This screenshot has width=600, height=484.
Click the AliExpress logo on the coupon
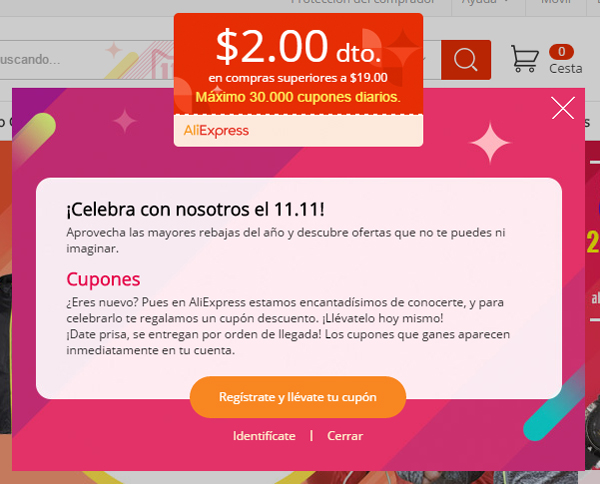216,131
